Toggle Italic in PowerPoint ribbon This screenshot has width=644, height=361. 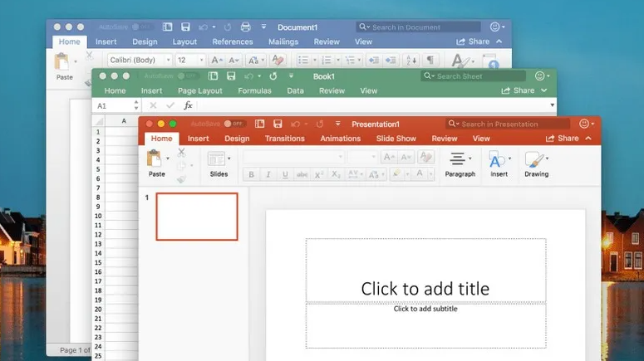[x=268, y=175]
